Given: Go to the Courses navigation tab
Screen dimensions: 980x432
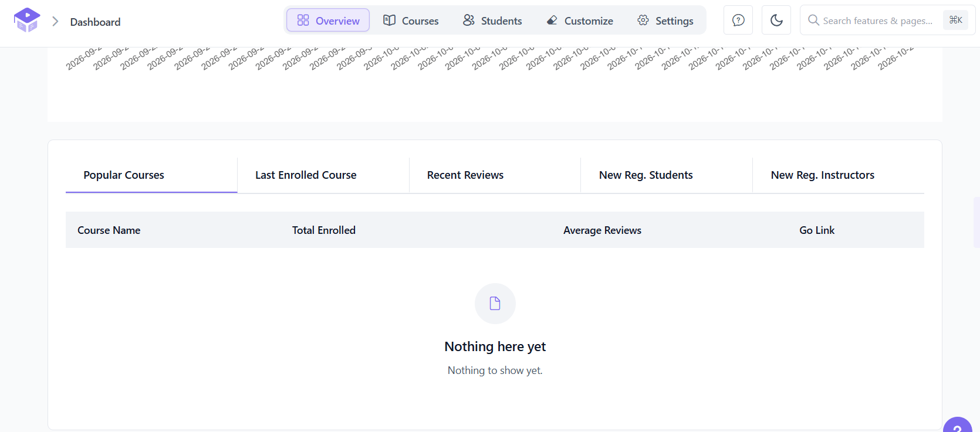Looking at the screenshot, I should point(411,21).
